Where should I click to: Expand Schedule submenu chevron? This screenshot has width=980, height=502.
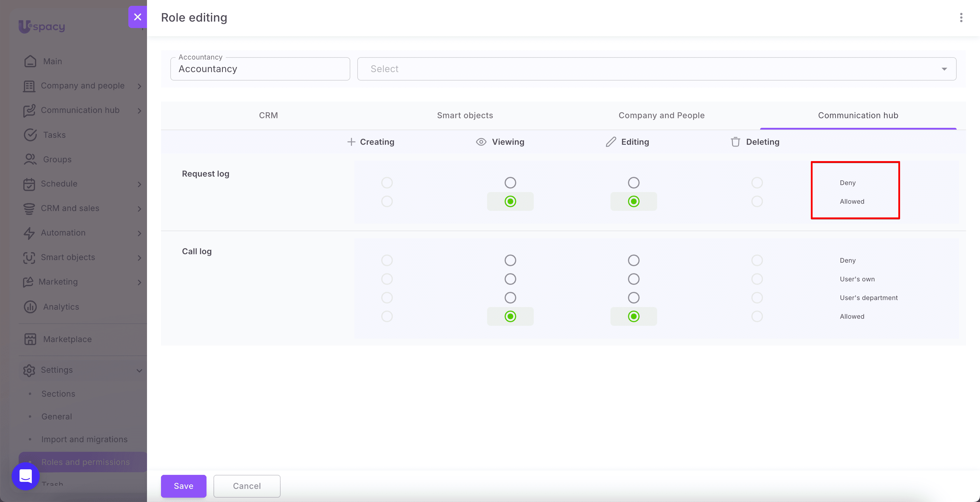pos(139,184)
